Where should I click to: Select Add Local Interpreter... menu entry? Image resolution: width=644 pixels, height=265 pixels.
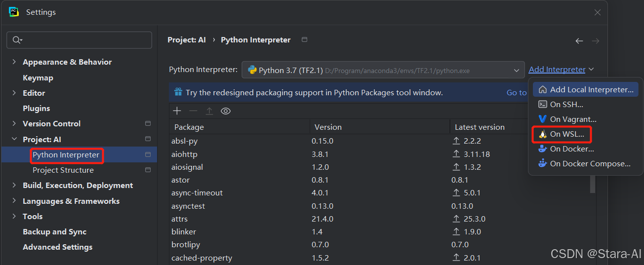pos(591,89)
